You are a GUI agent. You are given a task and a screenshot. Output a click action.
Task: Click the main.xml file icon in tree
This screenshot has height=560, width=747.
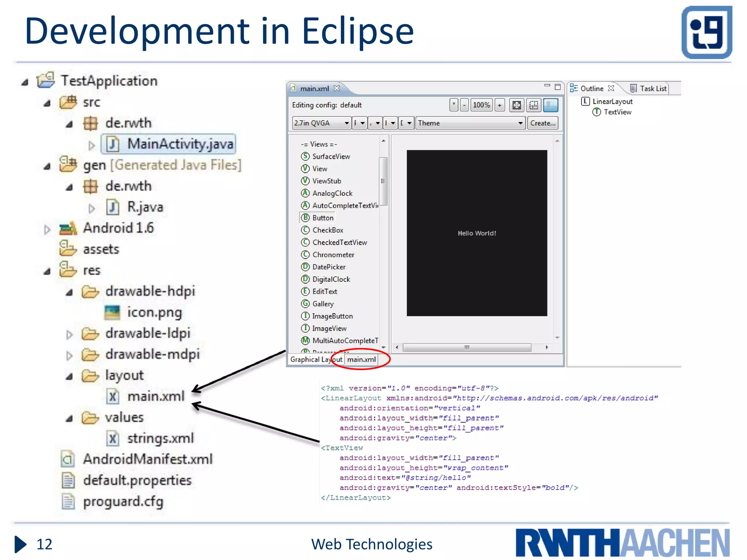[113, 396]
